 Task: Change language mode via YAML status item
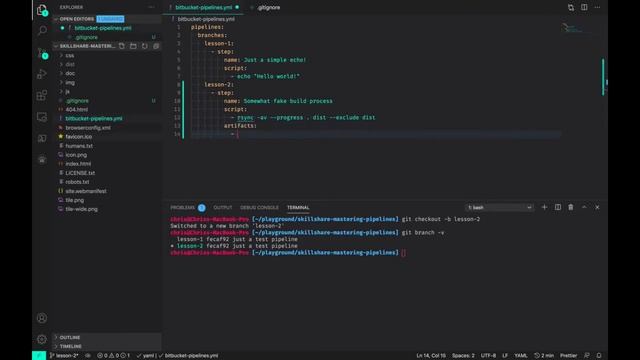[x=520, y=356]
